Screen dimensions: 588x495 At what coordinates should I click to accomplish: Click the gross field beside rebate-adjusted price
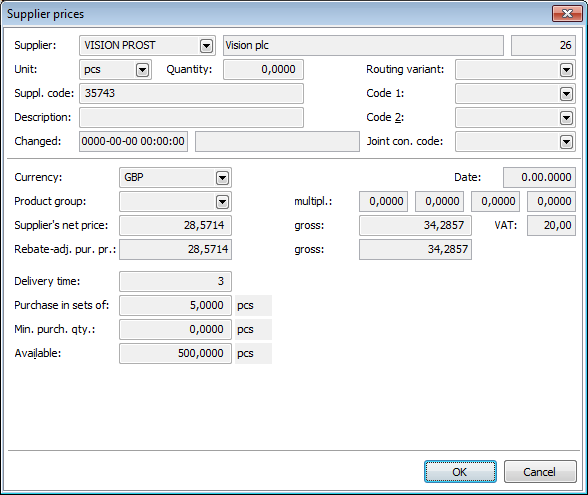click(x=416, y=249)
